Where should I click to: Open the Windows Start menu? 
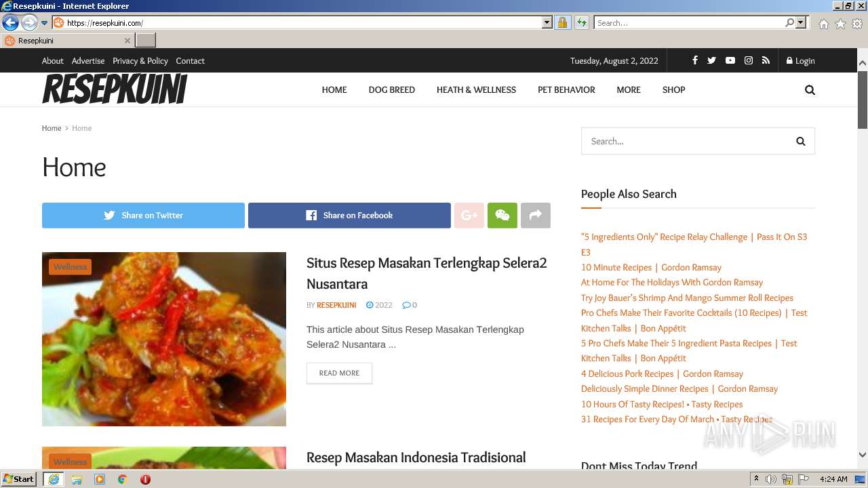(x=18, y=479)
